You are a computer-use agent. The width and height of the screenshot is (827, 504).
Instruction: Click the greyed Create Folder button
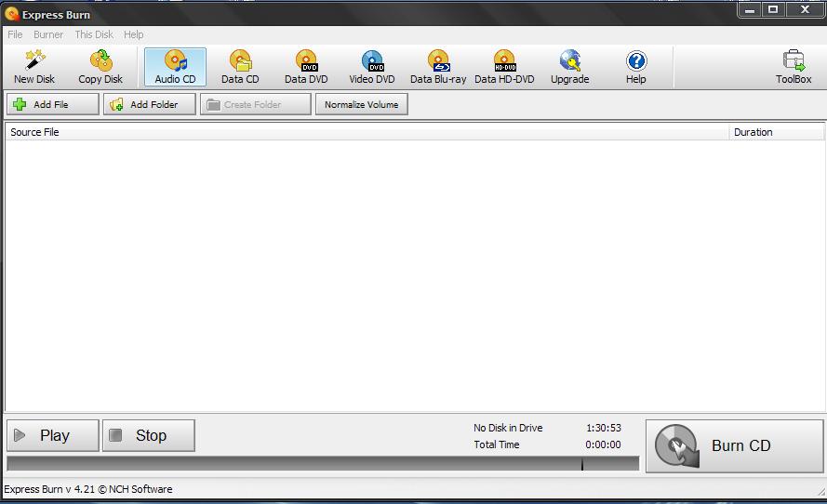coord(255,104)
